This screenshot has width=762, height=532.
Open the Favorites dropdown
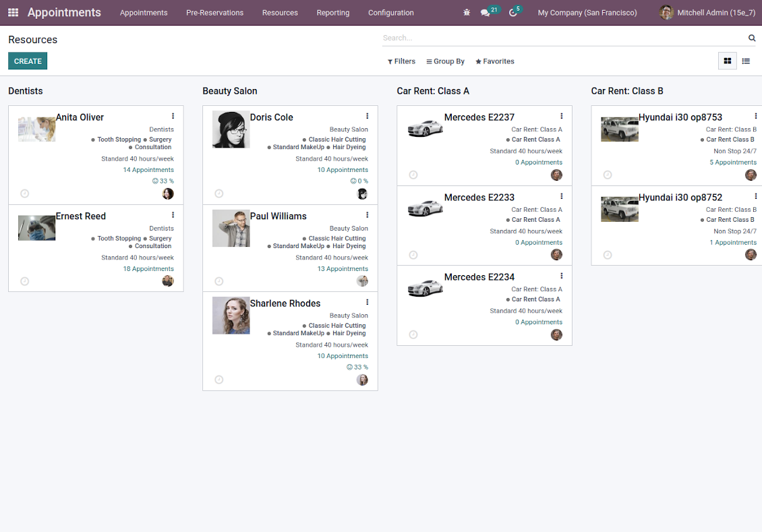pos(495,61)
